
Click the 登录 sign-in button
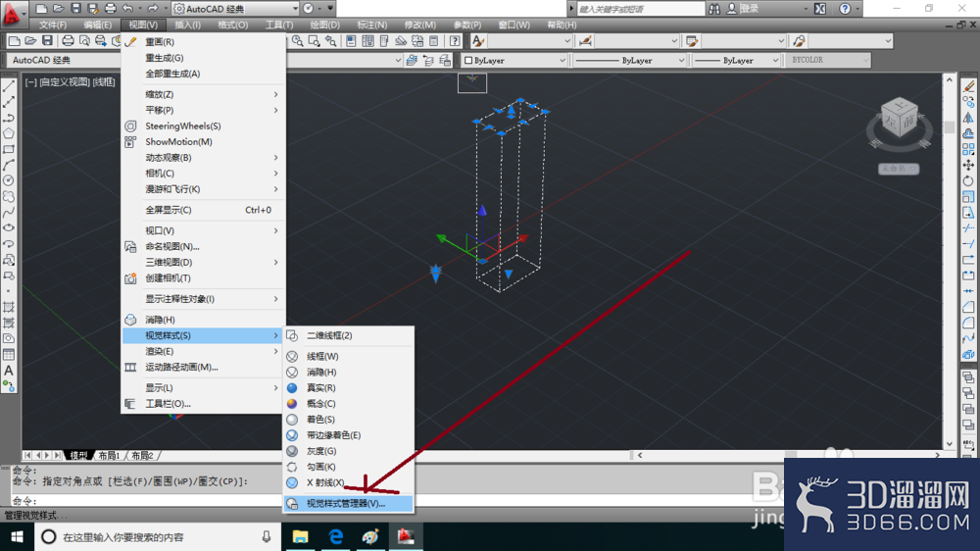point(743,9)
